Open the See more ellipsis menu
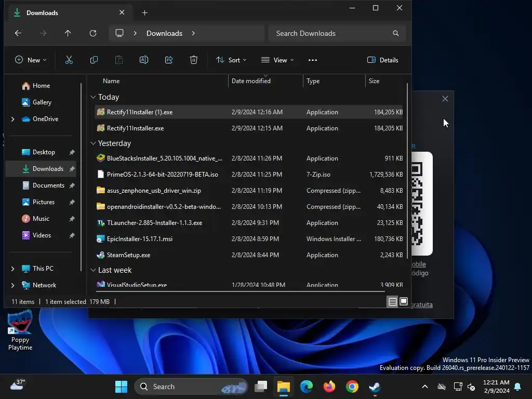The height and width of the screenshot is (399, 532). (313, 60)
